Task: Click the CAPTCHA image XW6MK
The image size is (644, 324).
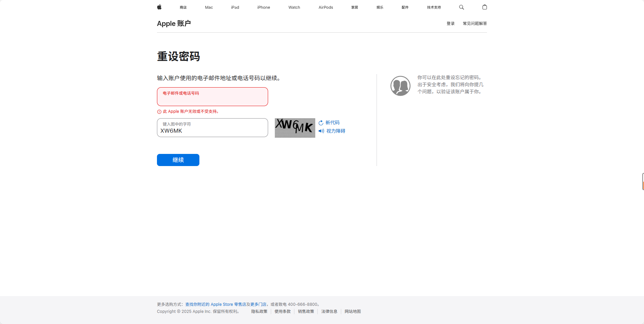Action: [x=295, y=128]
